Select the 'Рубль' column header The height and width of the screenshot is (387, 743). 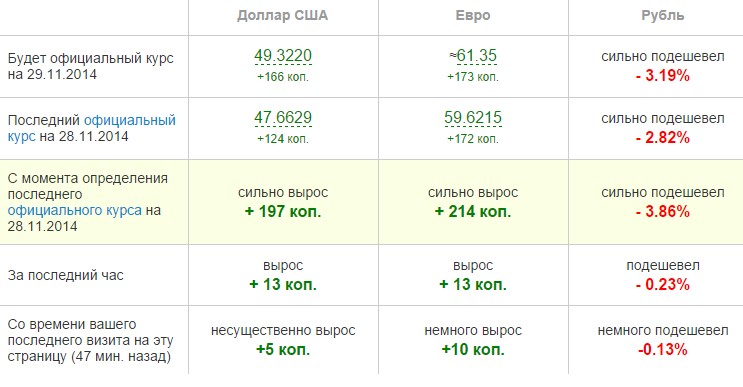pyautogui.click(x=662, y=16)
